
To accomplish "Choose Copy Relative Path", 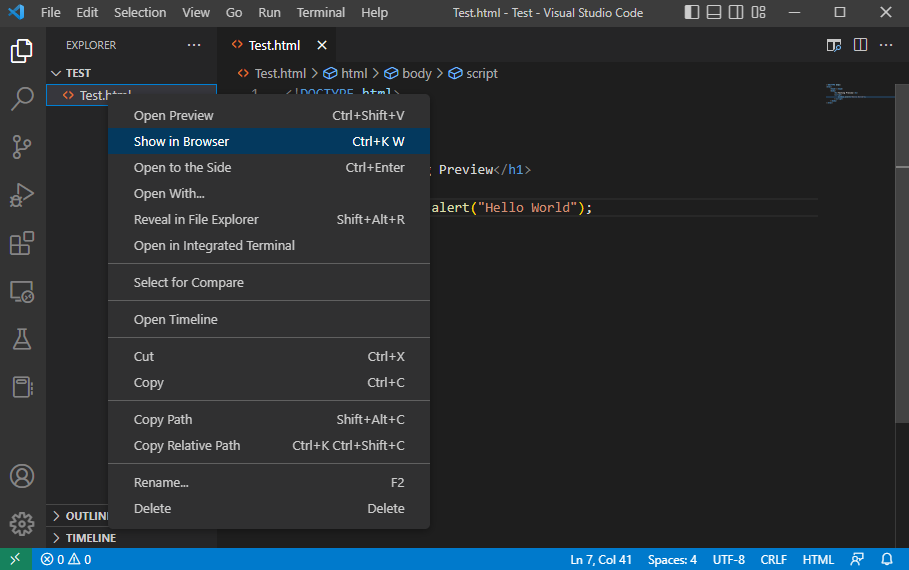I will [x=269, y=446].
